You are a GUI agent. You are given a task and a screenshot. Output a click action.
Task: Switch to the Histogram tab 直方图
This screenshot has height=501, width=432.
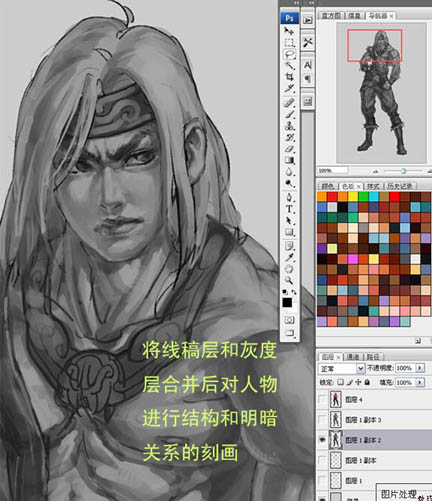[x=331, y=16]
